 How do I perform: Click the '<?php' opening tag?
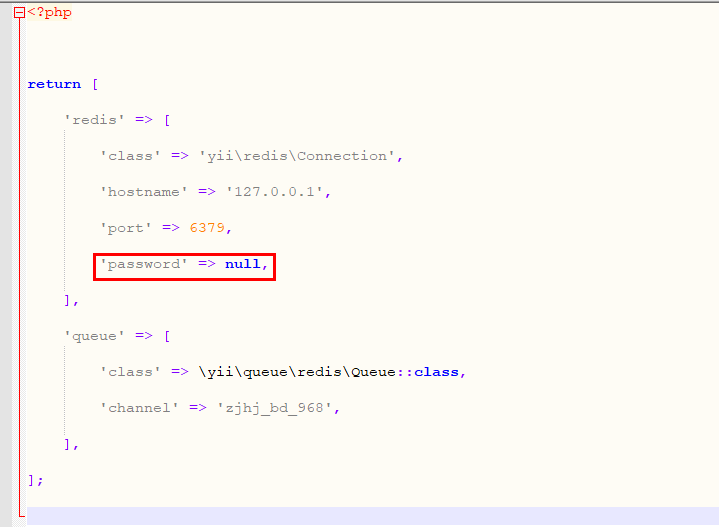(x=50, y=12)
